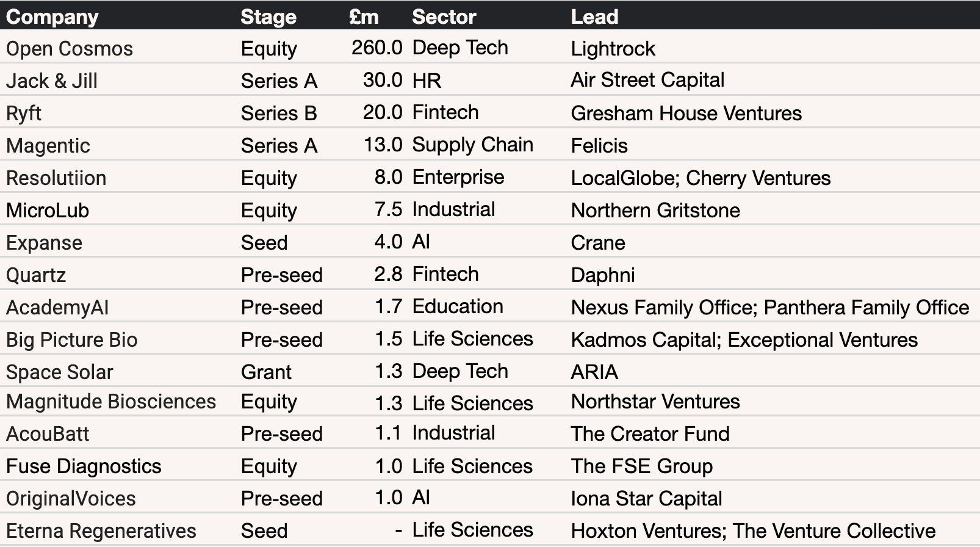Select the Stage column header
This screenshot has height=547, width=980.
click(x=268, y=17)
